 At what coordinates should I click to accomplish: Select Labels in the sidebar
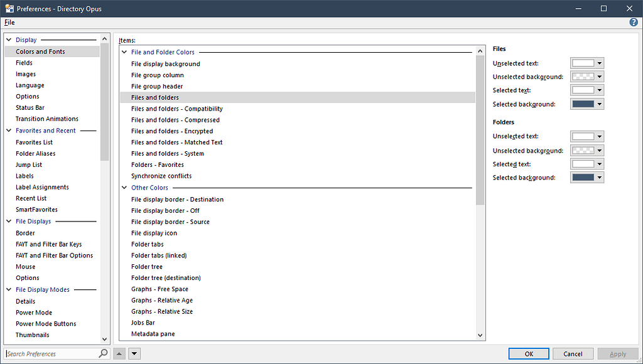(25, 176)
